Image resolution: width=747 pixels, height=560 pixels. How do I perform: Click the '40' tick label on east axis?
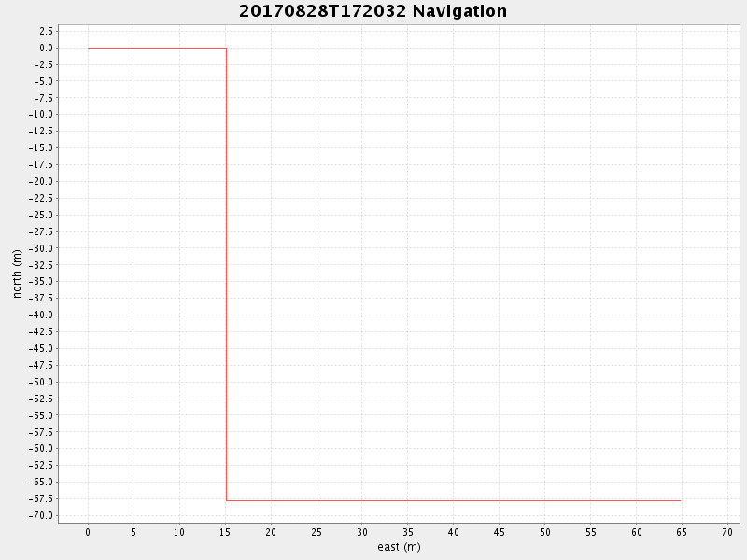(453, 532)
